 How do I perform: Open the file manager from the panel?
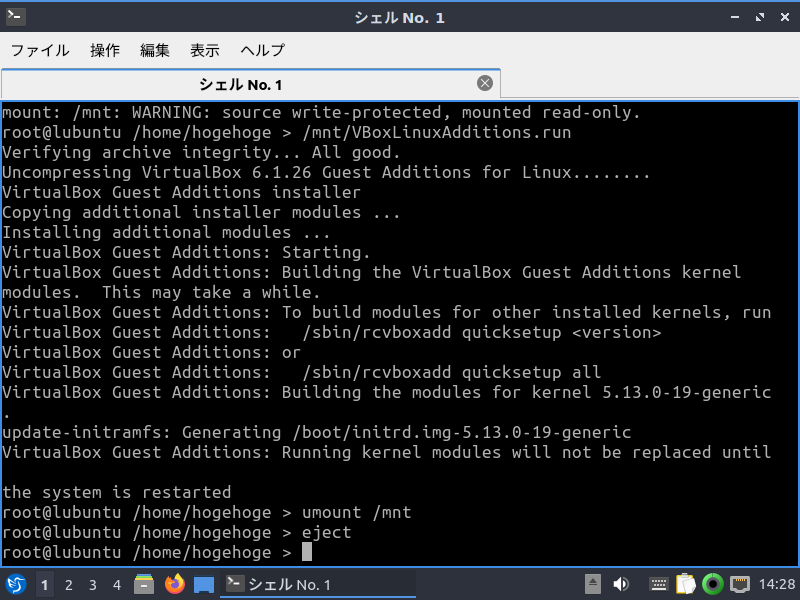point(144,584)
